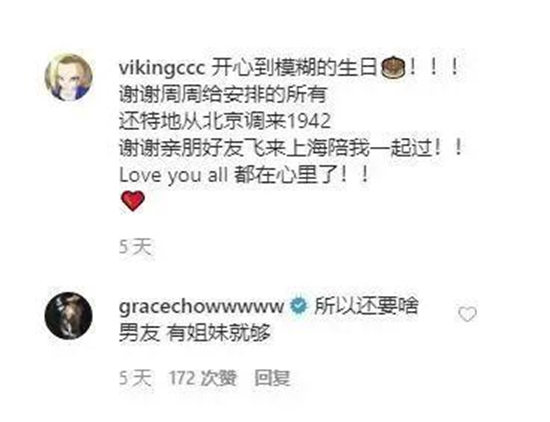The width and height of the screenshot is (550, 422).
Task: View the 172 次赞 likes list
Action: (x=203, y=378)
